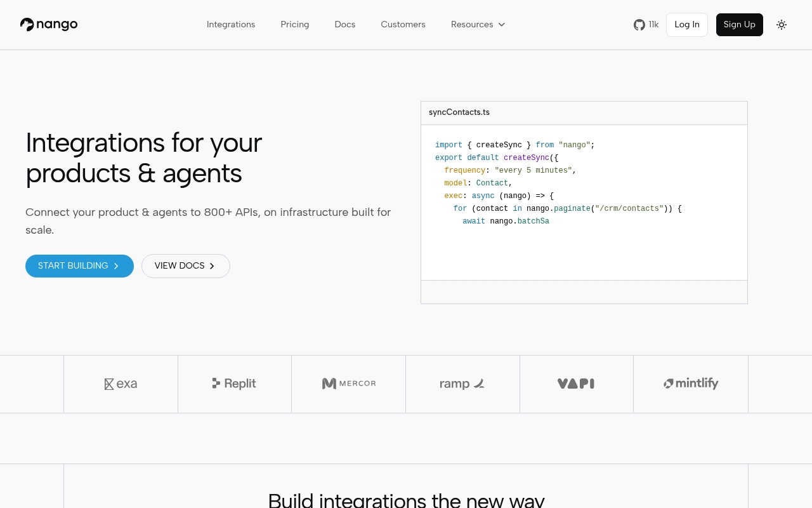Click the "Build integrations the new way" heading
Image resolution: width=812 pixels, height=508 pixels.
[x=406, y=500]
